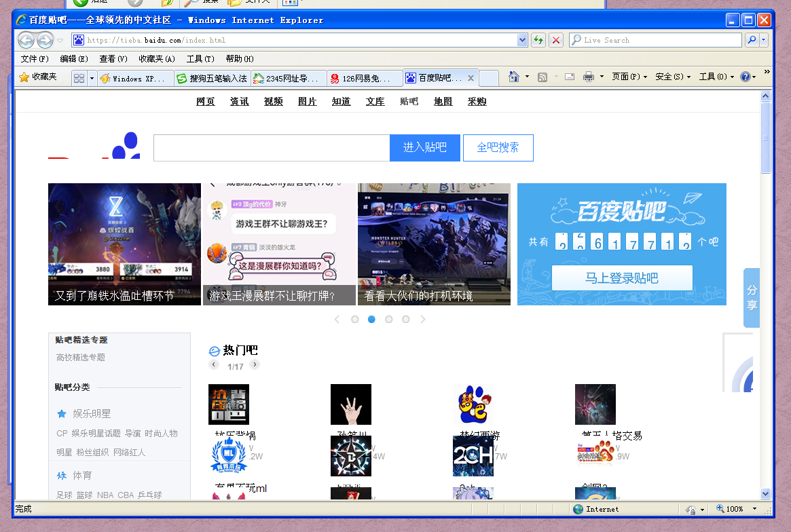Screen dimensions: 791x532
Task: Open the 安全(S) dropdown menu
Action: [672, 77]
